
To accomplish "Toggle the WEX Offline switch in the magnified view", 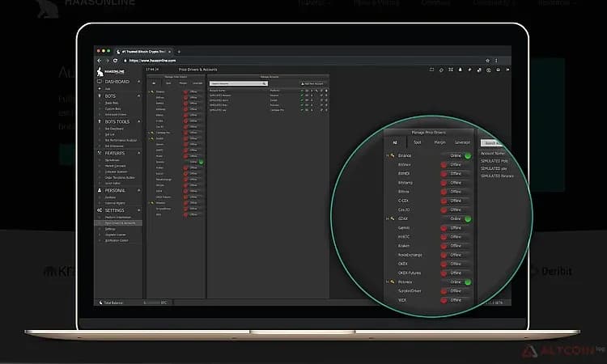I will click(x=456, y=300).
